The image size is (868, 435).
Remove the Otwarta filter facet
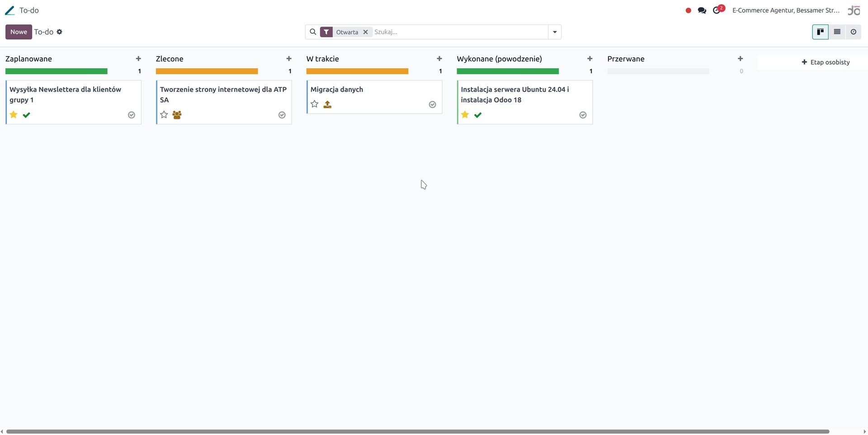click(365, 32)
